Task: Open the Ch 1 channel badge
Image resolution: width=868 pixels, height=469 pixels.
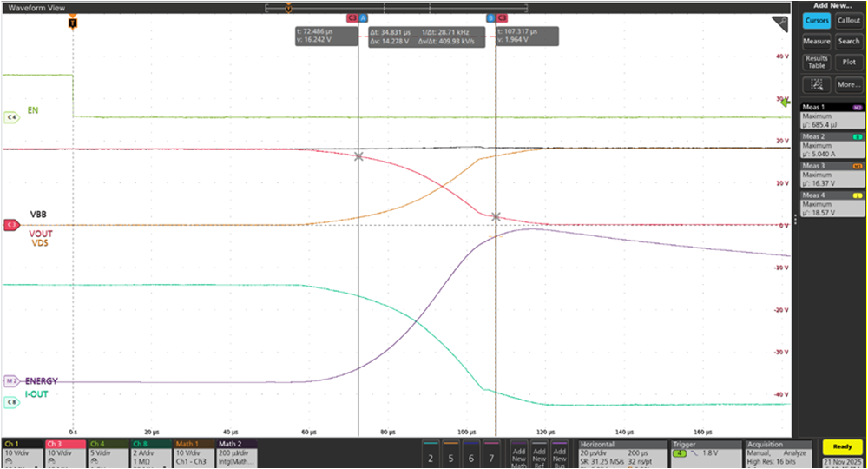Action: click(x=23, y=453)
